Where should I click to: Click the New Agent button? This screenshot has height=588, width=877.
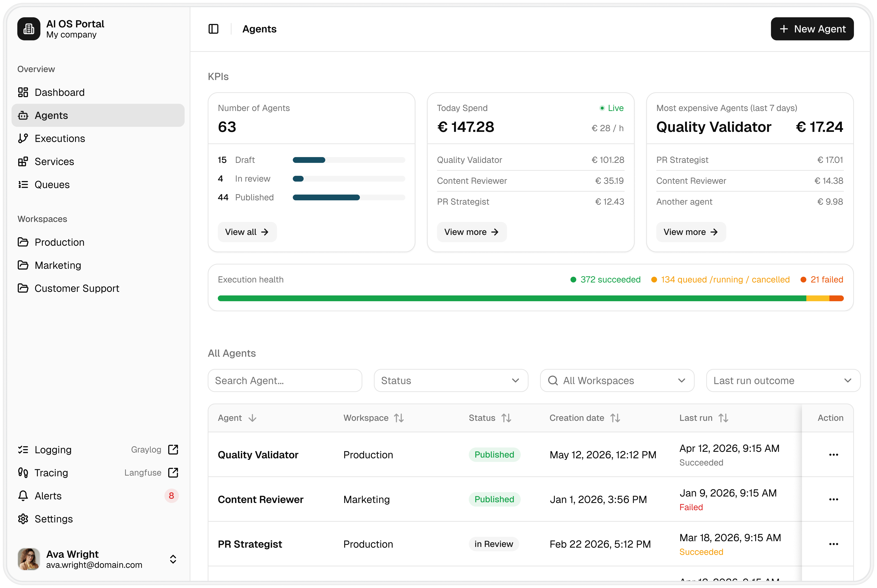pos(812,29)
